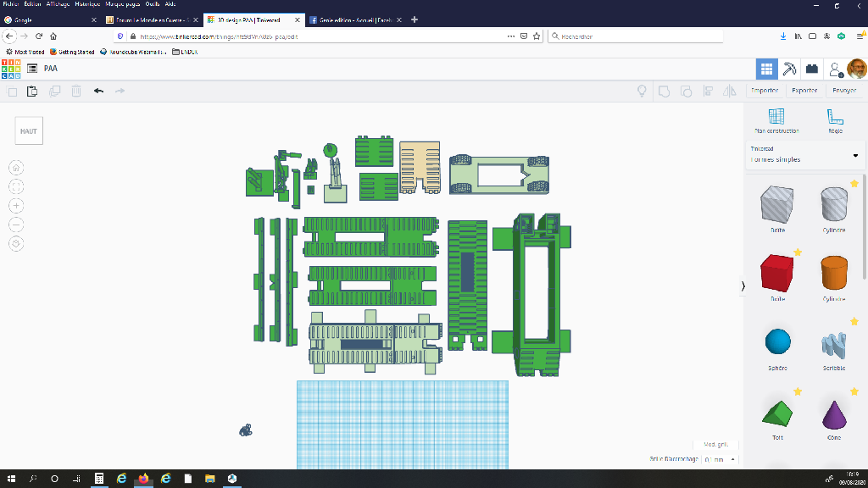868x488 pixels.
Task: Open the snap grid value dropdown
Action: [x=720, y=460]
